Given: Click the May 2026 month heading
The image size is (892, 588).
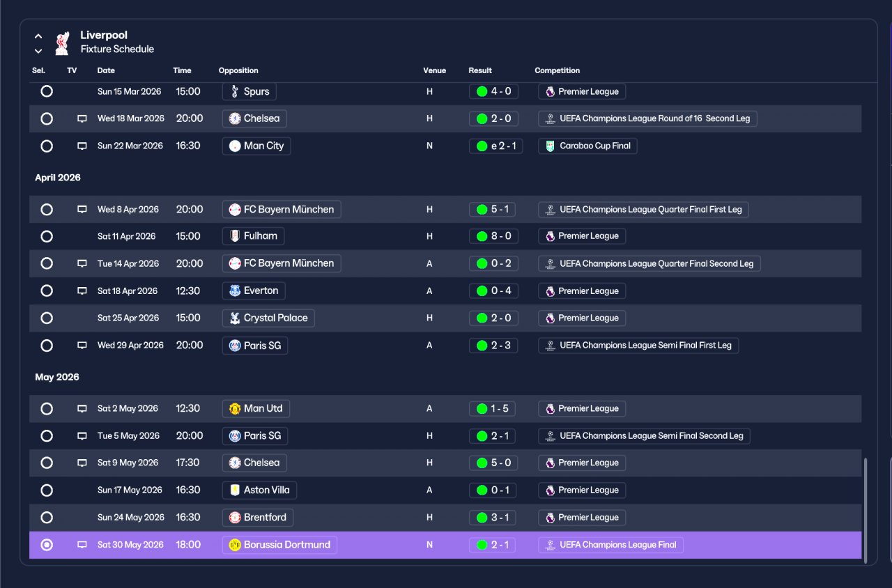Looking at the screenshot, I should tap(57, 377).
